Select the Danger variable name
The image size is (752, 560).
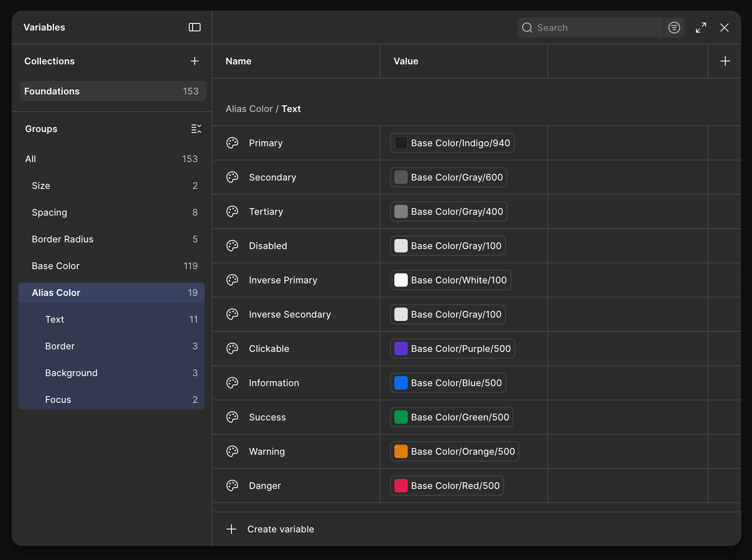tap(265, 486)
